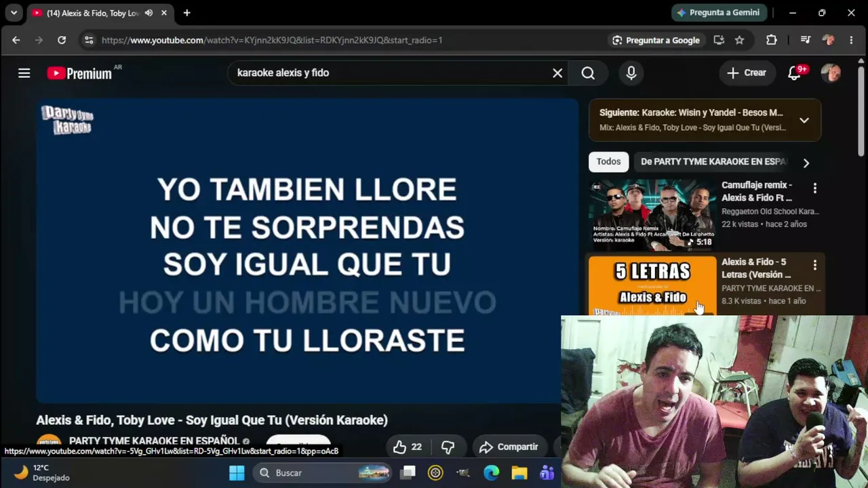This screenshot has width=868, height=488.
Task: View site information in address bar
Action: 89,40
